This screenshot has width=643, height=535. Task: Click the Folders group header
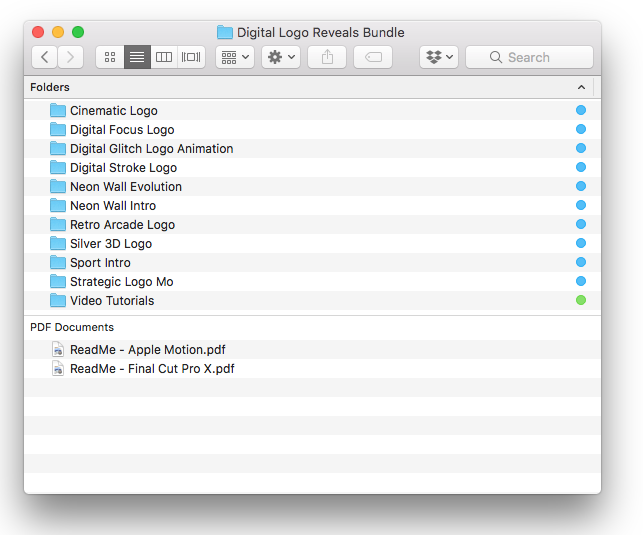click(312, 87)
